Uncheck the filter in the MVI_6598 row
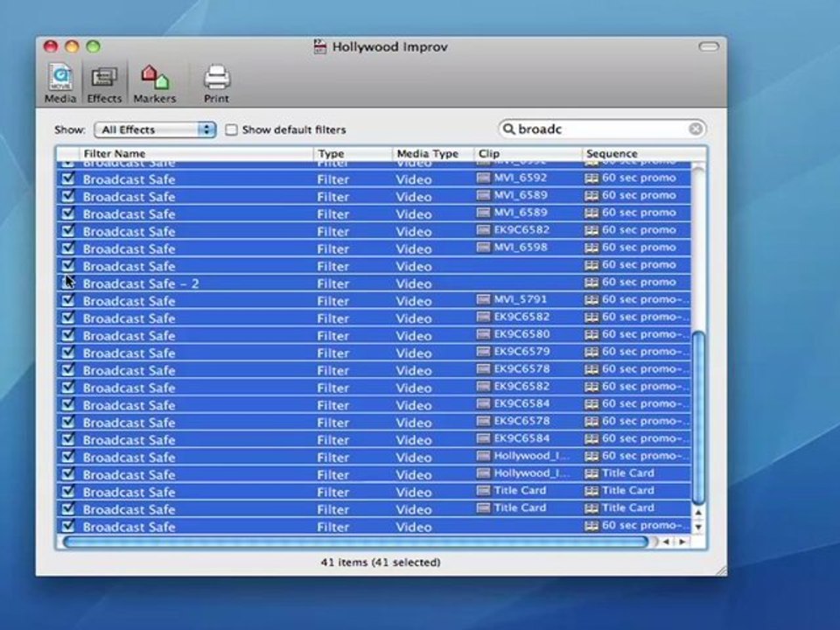This screenshot has height=630, width=840. click(68, 248)
